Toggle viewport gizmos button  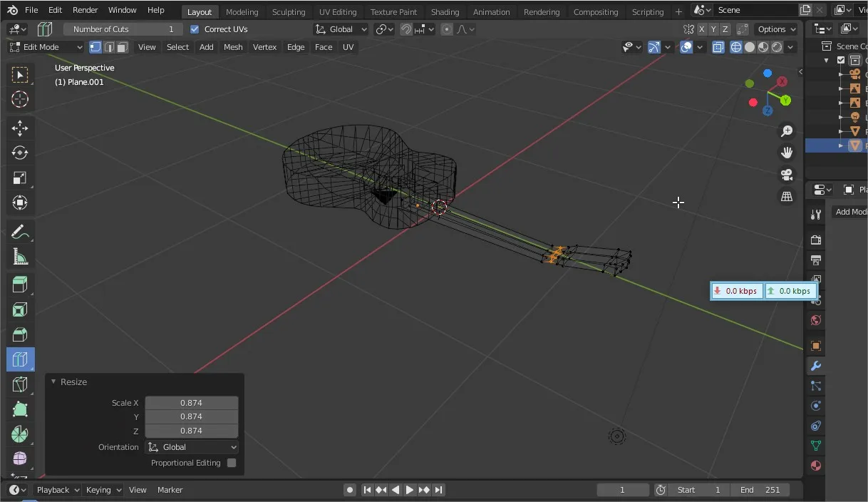point(654,47)
